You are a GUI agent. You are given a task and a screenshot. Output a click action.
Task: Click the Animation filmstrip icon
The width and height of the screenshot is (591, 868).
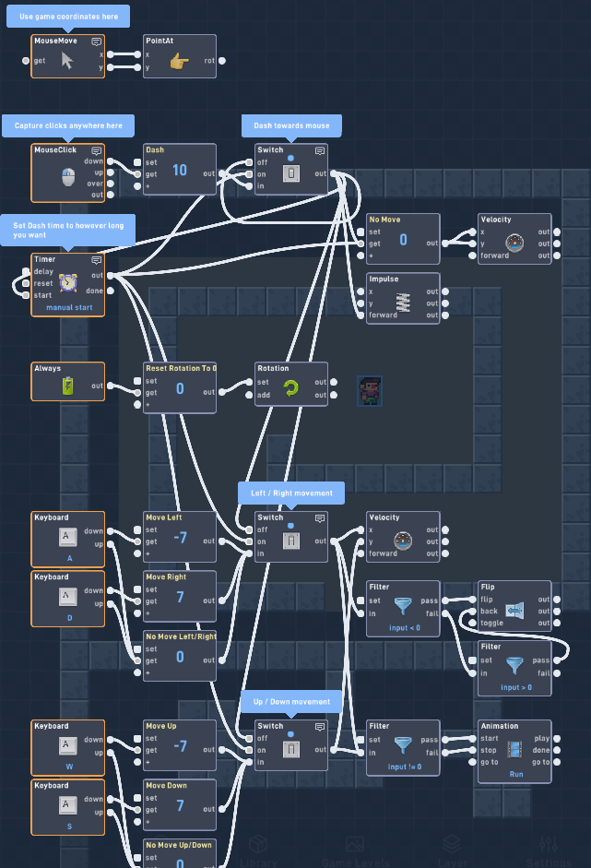coord(514,750)
